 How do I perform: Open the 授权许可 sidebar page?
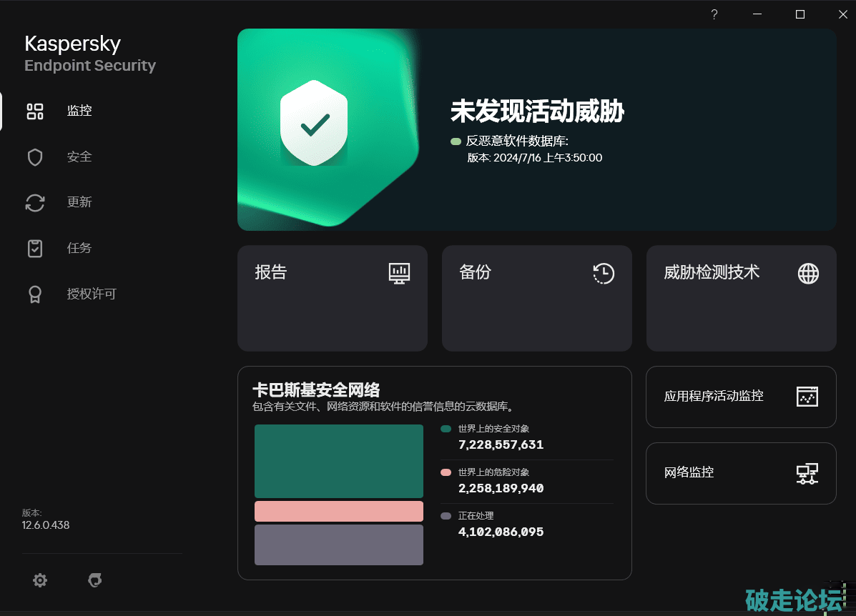click(91, 294)
